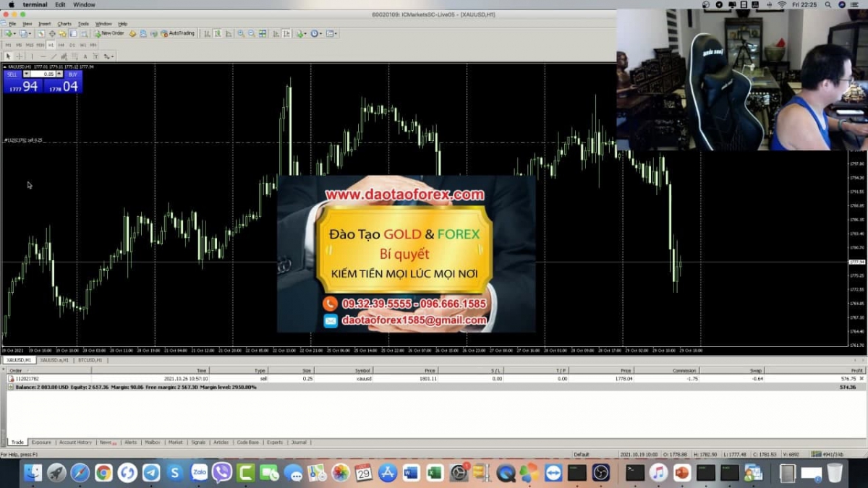Image resolution: width=868 pixels, height=488 pixels.
Task: Decrease lot volume with left arrow
Action: tap(27, 74)
